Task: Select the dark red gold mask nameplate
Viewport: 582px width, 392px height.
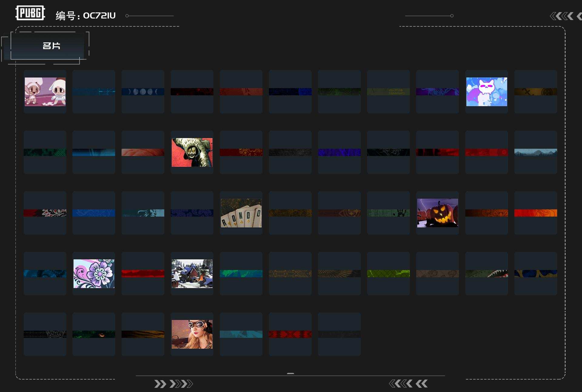Action: tap(241, 152)
